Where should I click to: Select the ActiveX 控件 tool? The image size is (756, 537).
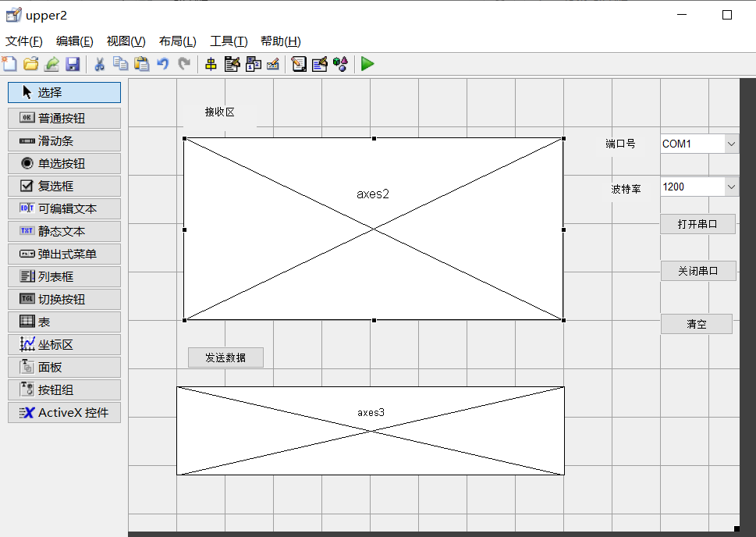64,411
